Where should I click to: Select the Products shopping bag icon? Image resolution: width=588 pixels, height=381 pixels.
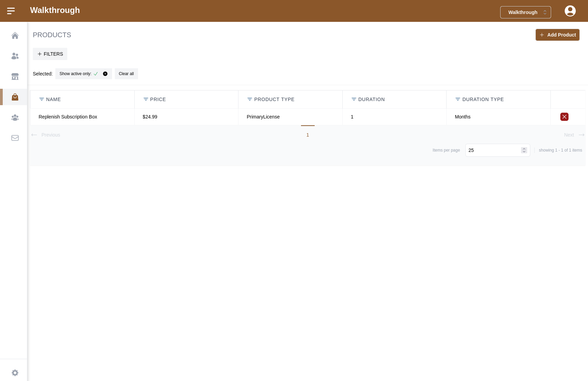coord(15,97)
